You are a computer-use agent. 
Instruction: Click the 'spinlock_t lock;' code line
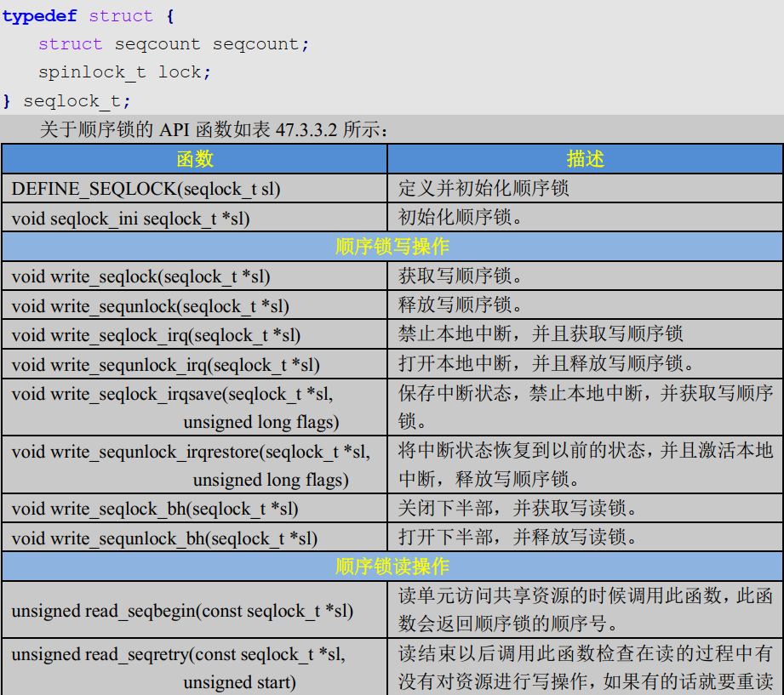(124, 72)
